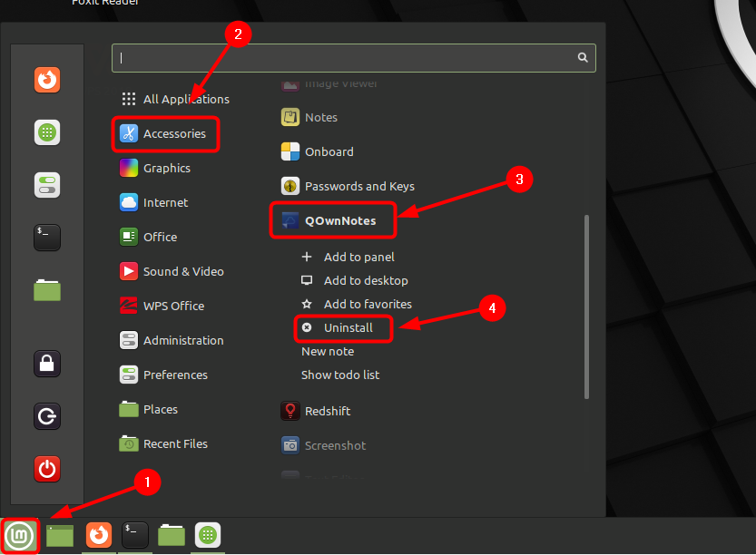756x555 pixels.
Task: Click Show todo list action
Action: (x=340, y=375)
